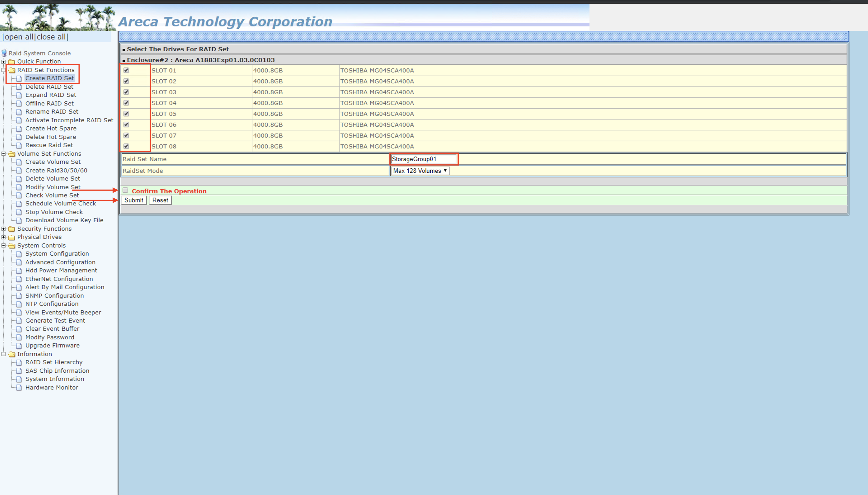Open the Offline RAID Set menu entry

click(50, 103)
